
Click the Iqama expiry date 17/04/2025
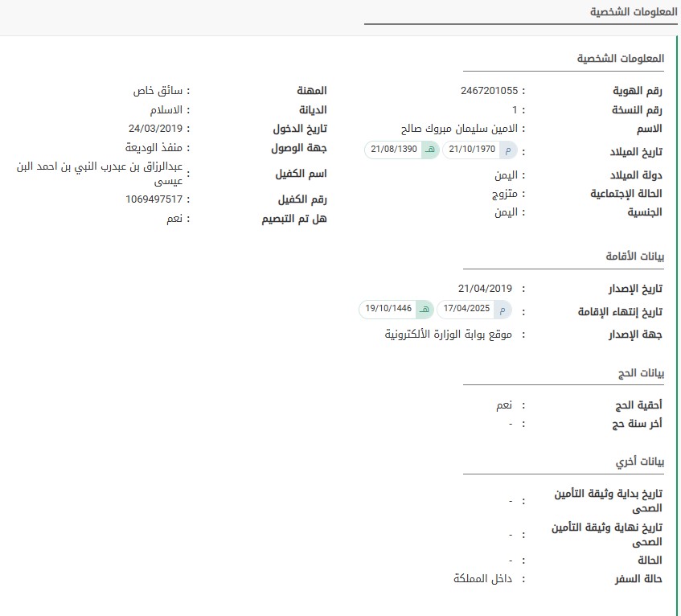coord(467,309)
